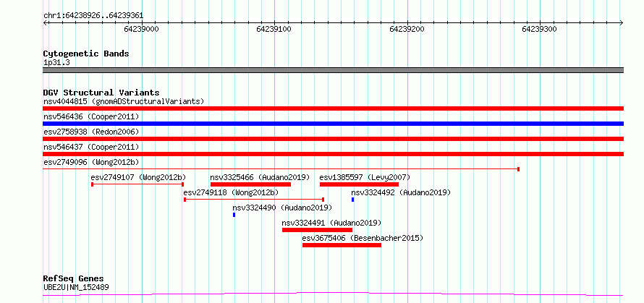
Task: Click the esv2749118 Wong2012b variant line
Action: click(x=254, y=200)
